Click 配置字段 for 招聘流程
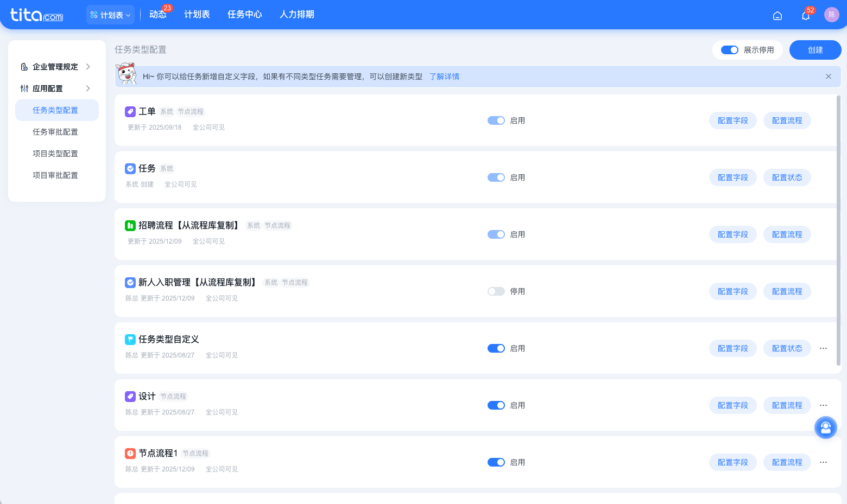Image resolution: width=847 pixels, height=504 pixels. pos(733,234)
